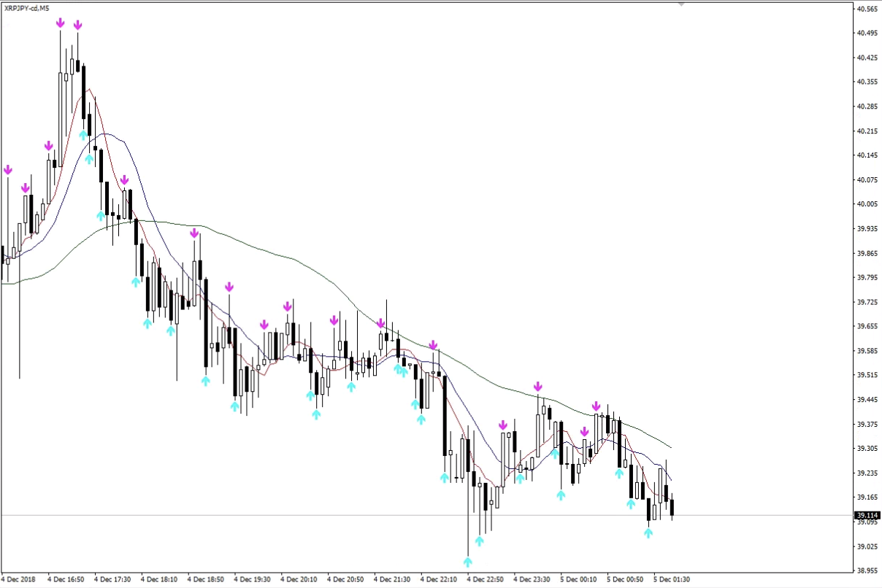The height and width of the screenshot is (588, 882).
Task: Click price level 39.655 on the axis
Action: coord(867,326)
